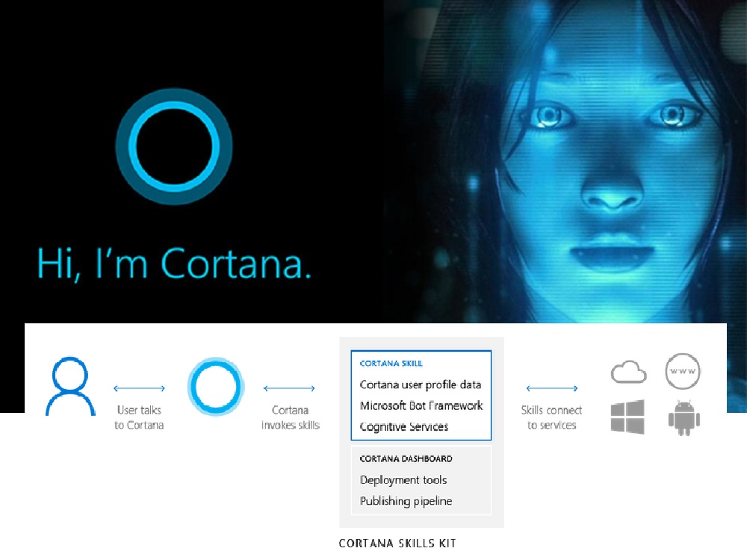
Task: Click the small Cortana circle in the diagram
Action: pyautogui.click(x=216, y=386)
